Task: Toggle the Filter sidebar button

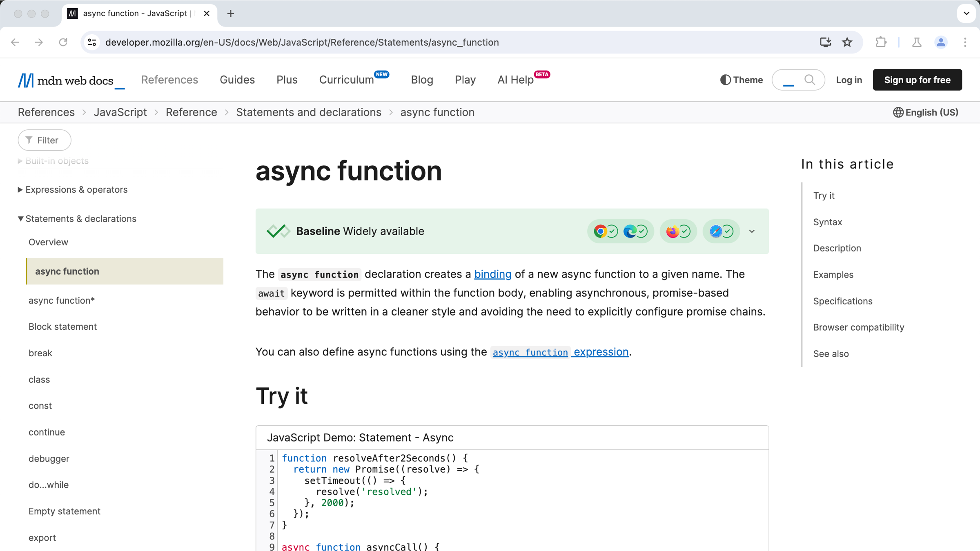Action: point(44,140)
